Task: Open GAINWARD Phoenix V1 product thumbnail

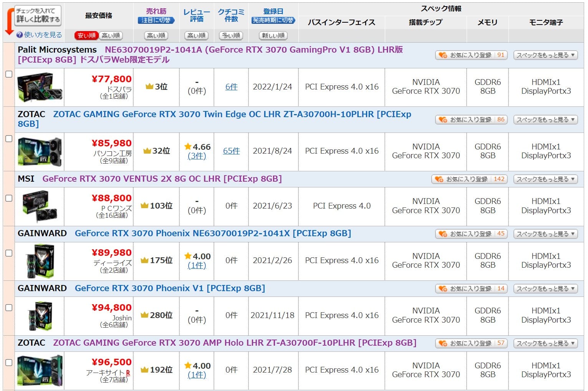Action: tap(40, 316)
